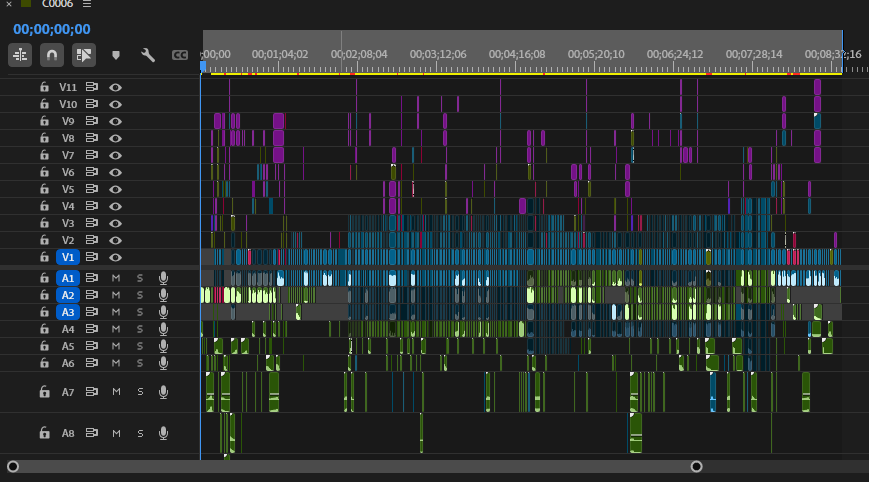Image resolution: width=869 pixels, height=482 pixels.
Task: Toggle lock on track V6
Action: [x=44, y=172]
